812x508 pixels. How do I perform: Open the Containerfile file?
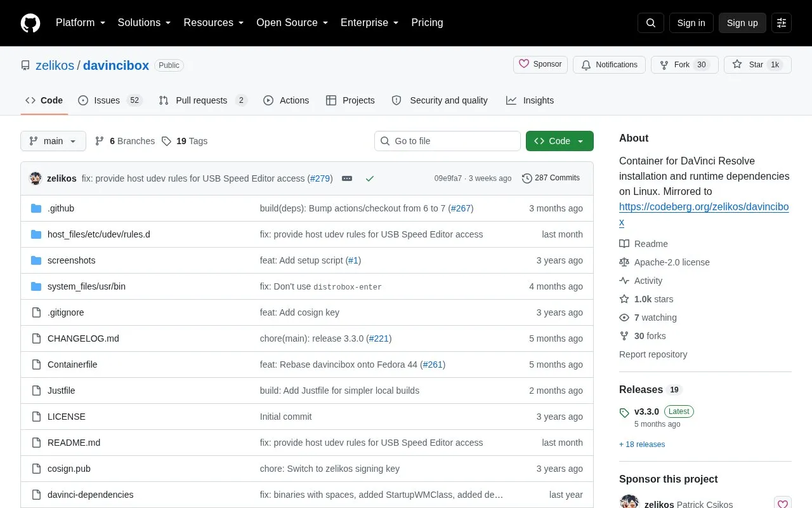click(x=72, y=364)
